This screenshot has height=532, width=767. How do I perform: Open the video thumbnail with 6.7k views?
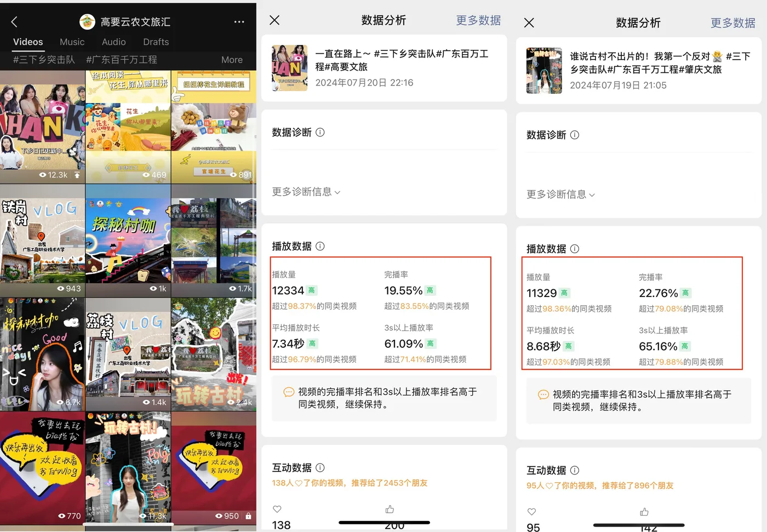click(42, 354)
